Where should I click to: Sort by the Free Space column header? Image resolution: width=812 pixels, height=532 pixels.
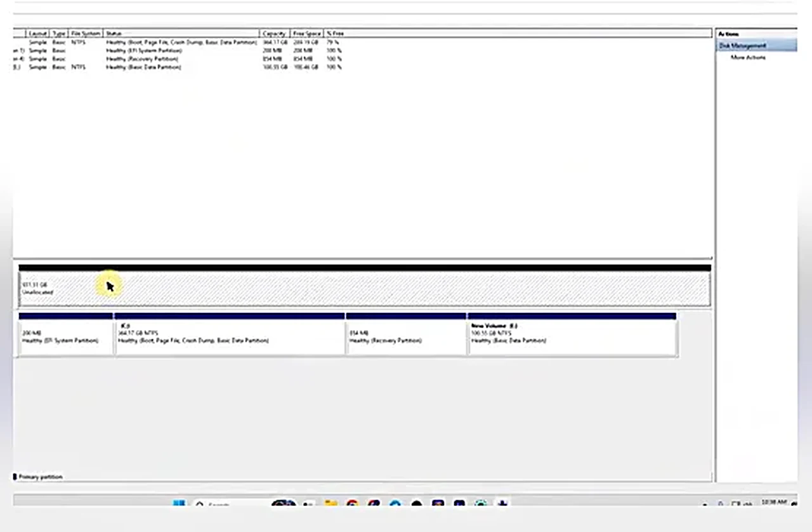tap(307, 33)
